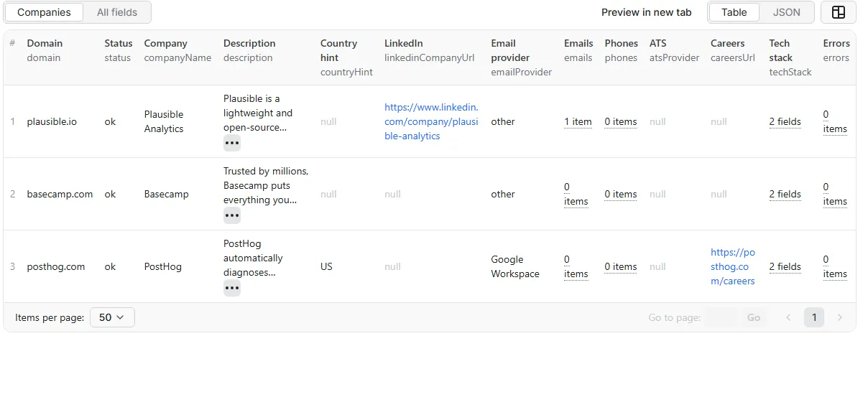Click the Country hint column header
Viewport: 868px width, 420px height.
pos(346,57)
